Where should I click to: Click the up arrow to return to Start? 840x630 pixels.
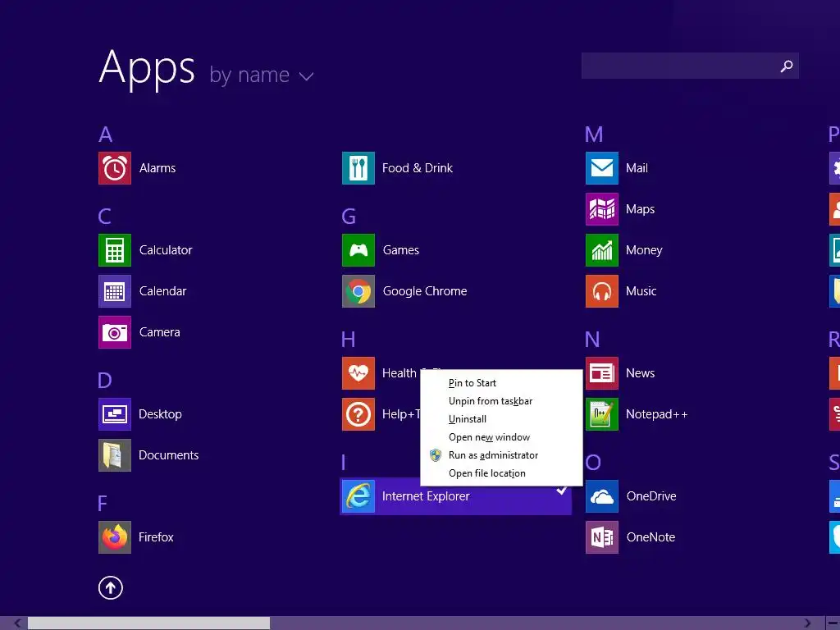tap(111, 587)
